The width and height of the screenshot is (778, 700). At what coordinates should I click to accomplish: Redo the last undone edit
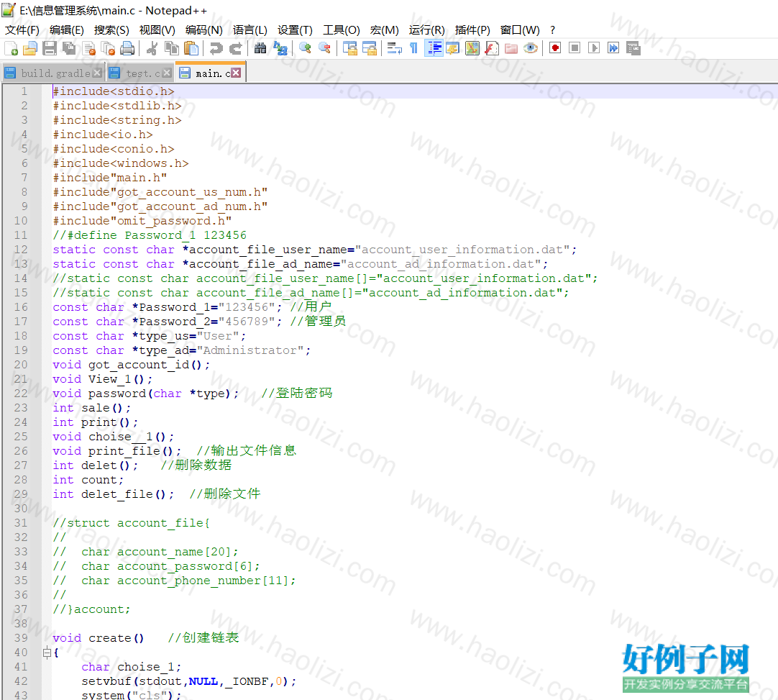point(235,48)
